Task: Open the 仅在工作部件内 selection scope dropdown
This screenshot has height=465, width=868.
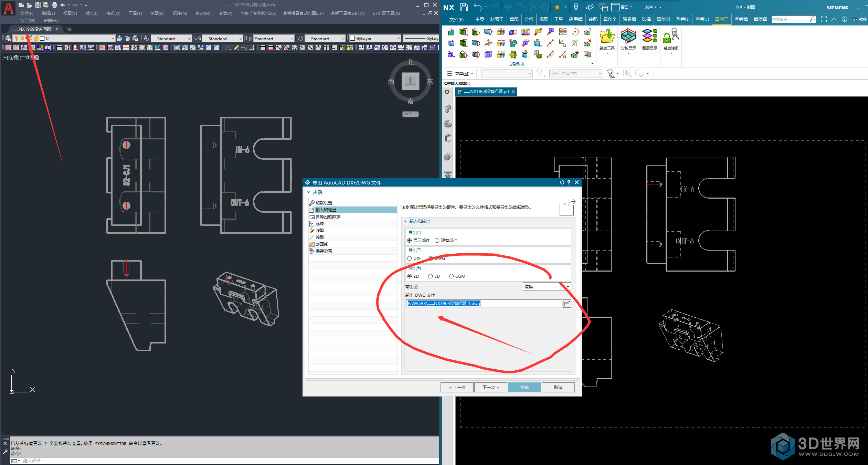Action: [x=575, y=73]
